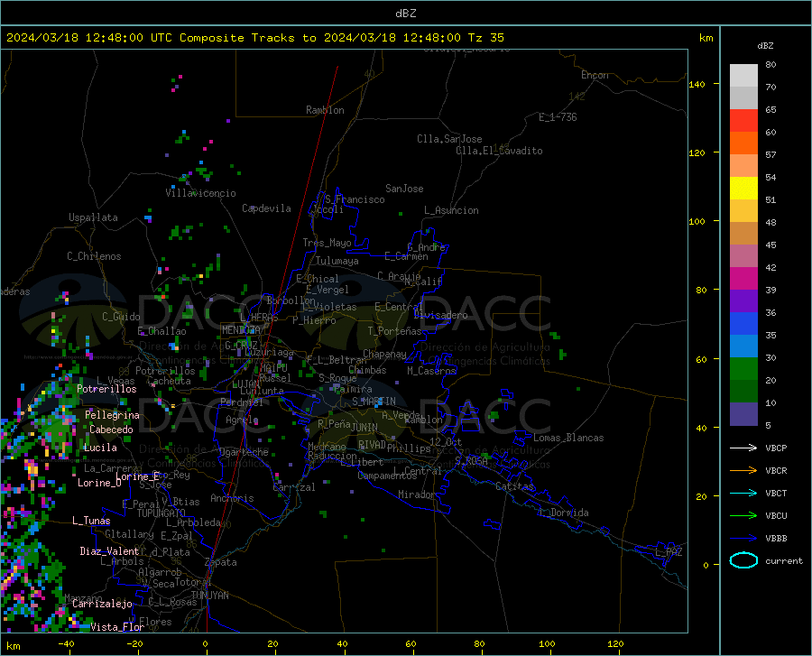Click the orange VBCR arrow icon
The image size is (812, 656).
pos(743,470)
